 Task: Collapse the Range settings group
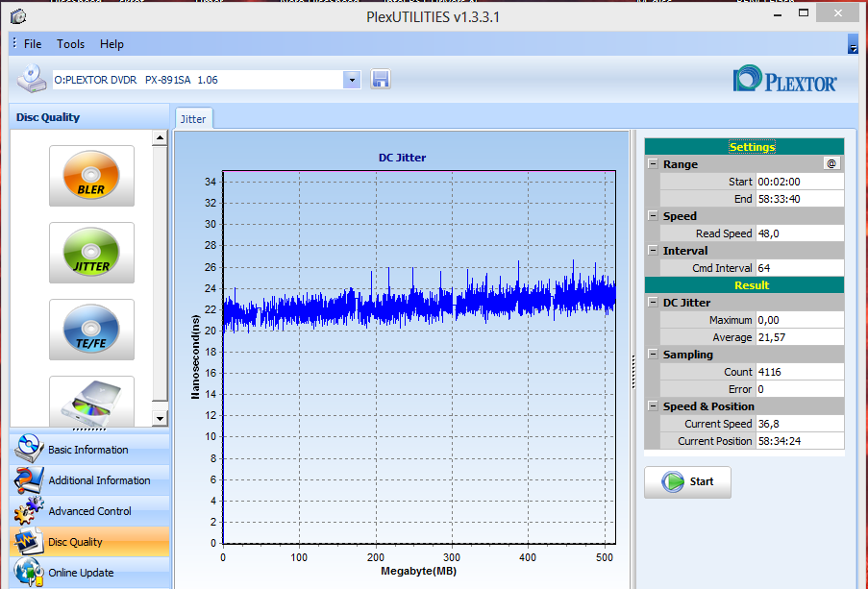(654, 164)
